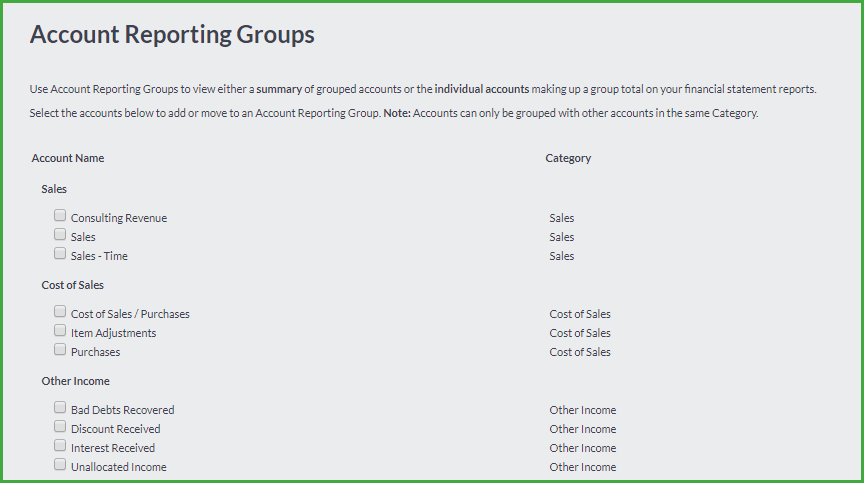The width and height of the screenshot is (864, 483).
Task: Tick the Sales account checkbox
Action: [60, 235]
